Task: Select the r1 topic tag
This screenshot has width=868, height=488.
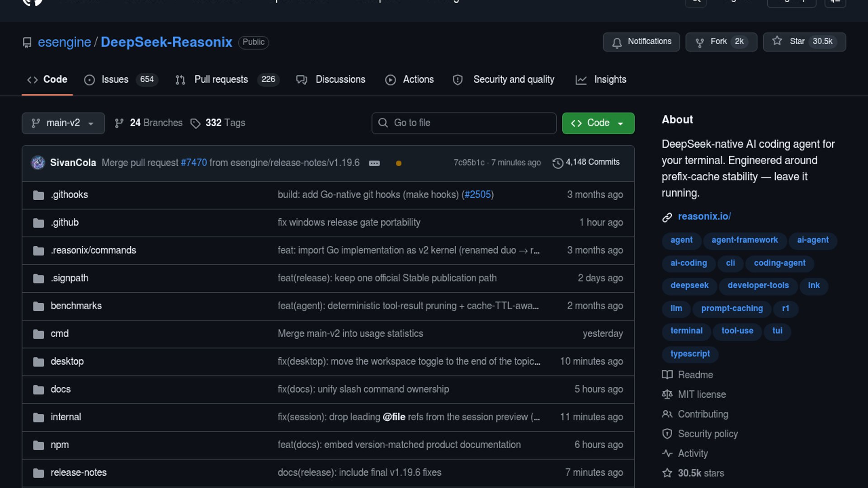Action: [786, 309]
